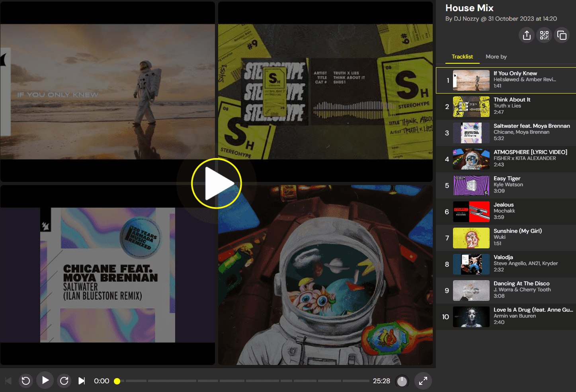Image resolution: width=576 pixels, height=392 pixels.
Task: Open track 9 Dancing At The Disco
Action: point(521,290)
